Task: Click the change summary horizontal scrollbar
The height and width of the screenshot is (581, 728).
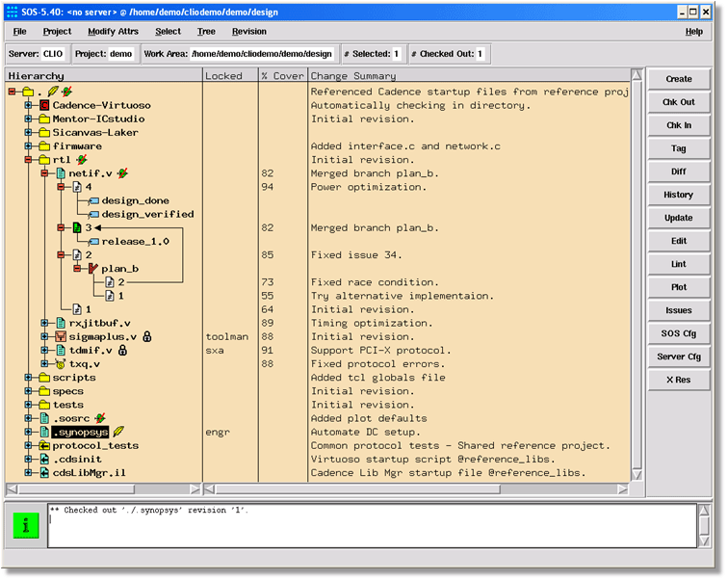Action: click(416, 489)
